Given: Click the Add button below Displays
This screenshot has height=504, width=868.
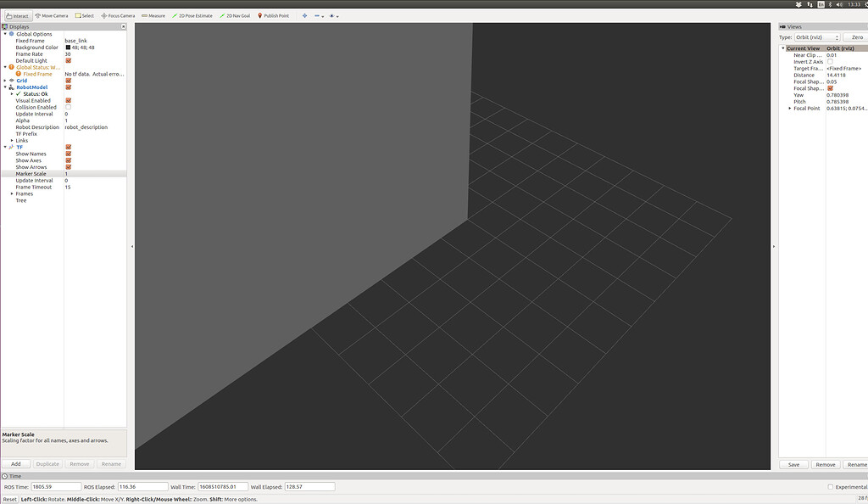Looking at the screenshot, I should pos(15,463).
